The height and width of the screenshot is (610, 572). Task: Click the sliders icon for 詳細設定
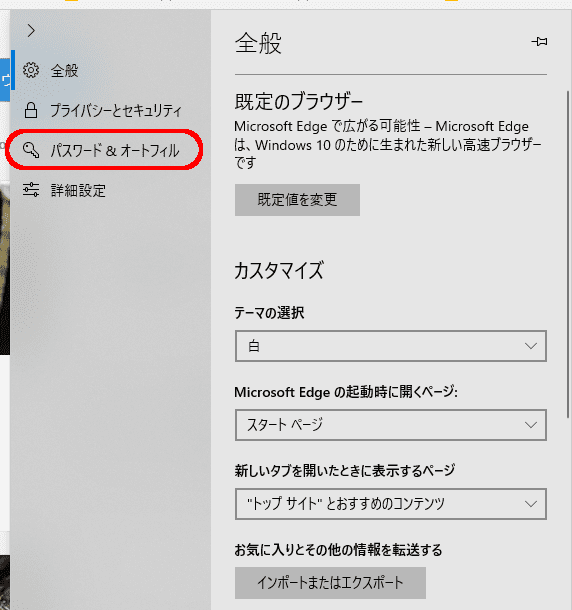click(x=31, y=190)
